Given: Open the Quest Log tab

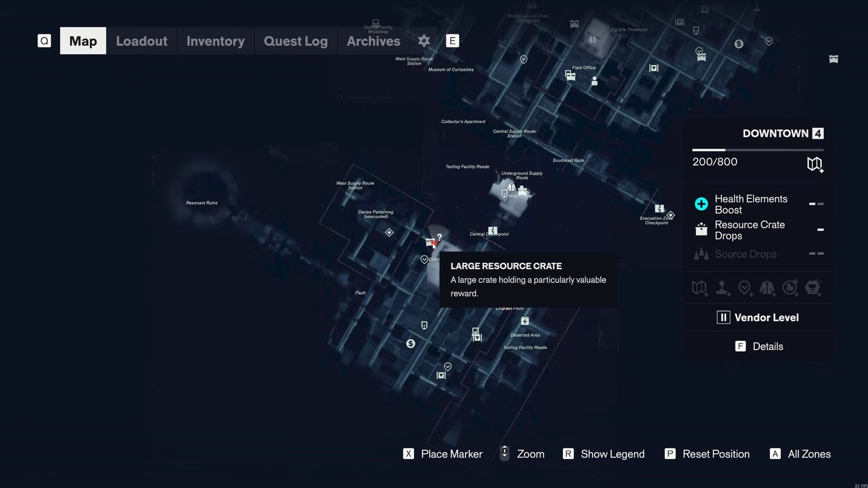Looking at the screenshot, I should point(296,41).
